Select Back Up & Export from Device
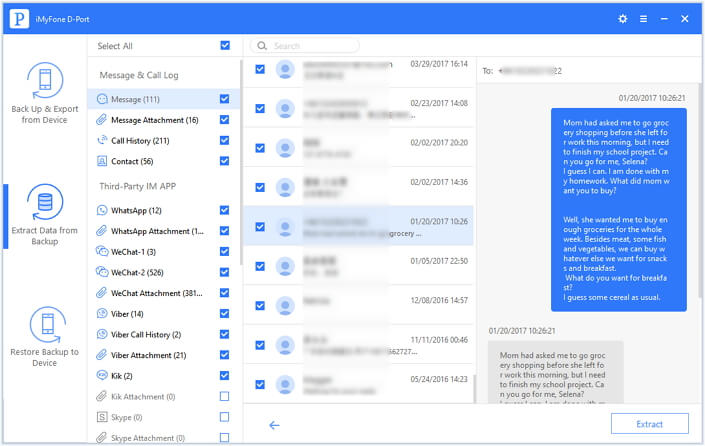Image resolution: width=705 pixels, height=446 pixels. coord(45,93)
